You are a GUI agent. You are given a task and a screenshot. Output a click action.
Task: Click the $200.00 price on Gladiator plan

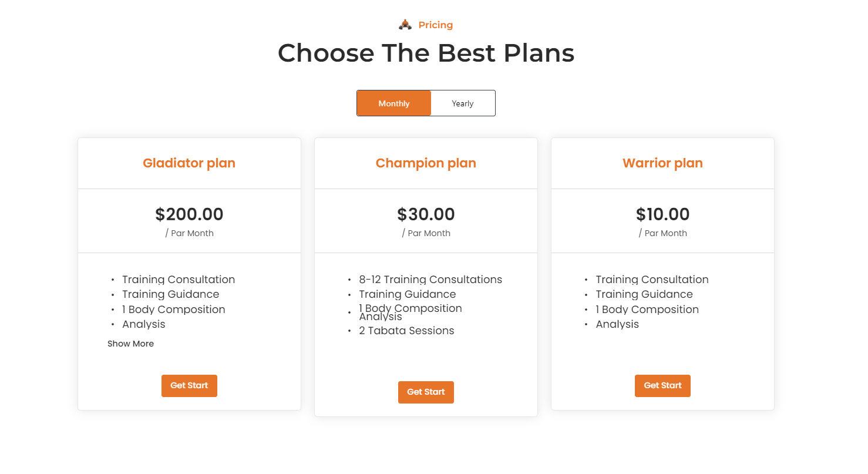pos(189,214)
